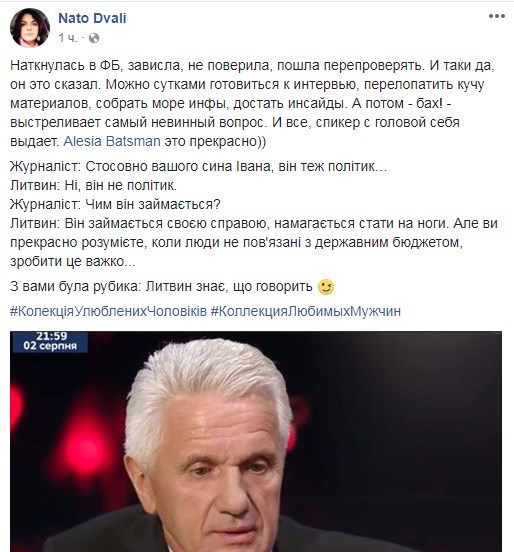Open the attached TV screenshot photo
514x552 pixels.
(256, 441)
